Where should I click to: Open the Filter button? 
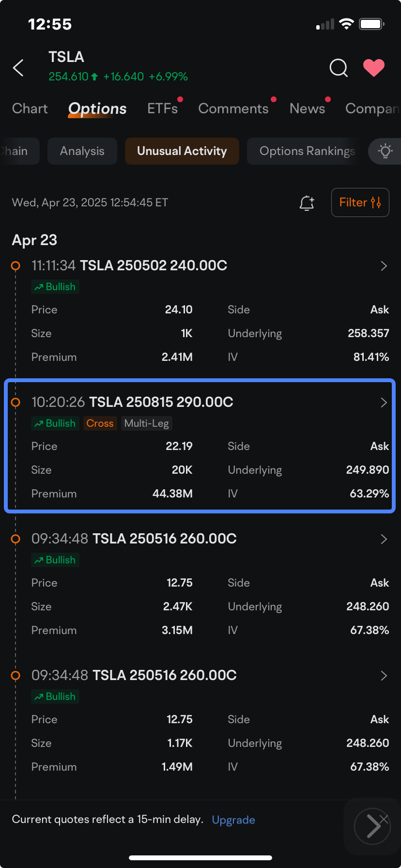[x=360, y=202]
